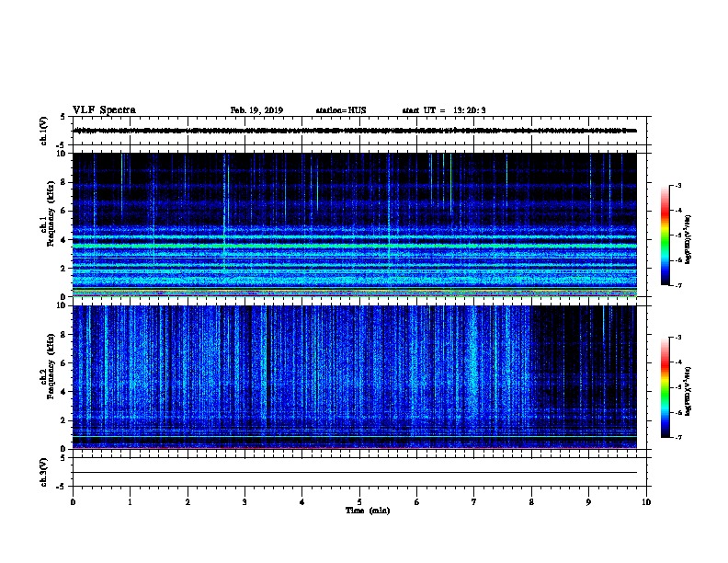Screen dimensions: 728x563
Task: Click time axis tick label "5"
Action: point(359,502)
